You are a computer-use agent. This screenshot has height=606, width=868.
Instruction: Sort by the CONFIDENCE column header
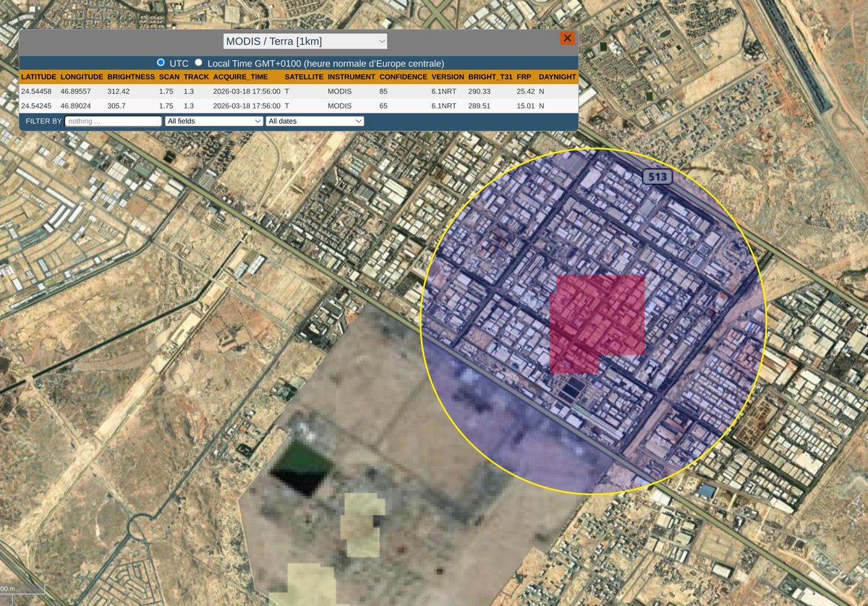404,77
